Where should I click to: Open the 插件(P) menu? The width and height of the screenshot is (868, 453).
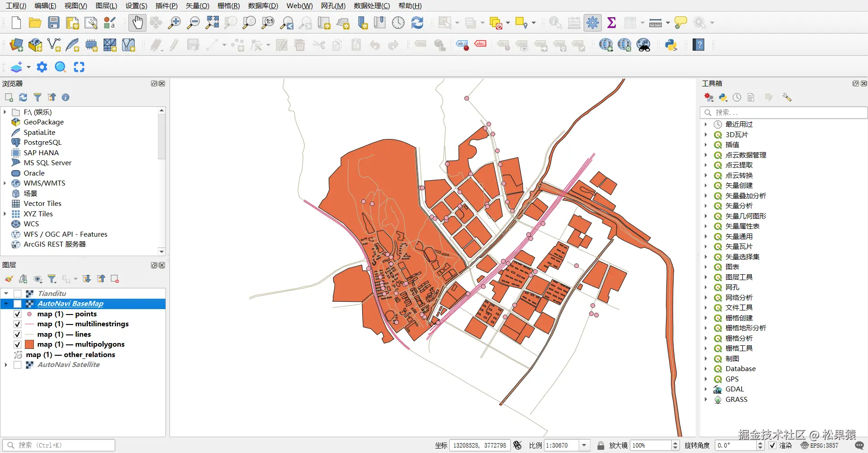(x=166, y=5)
